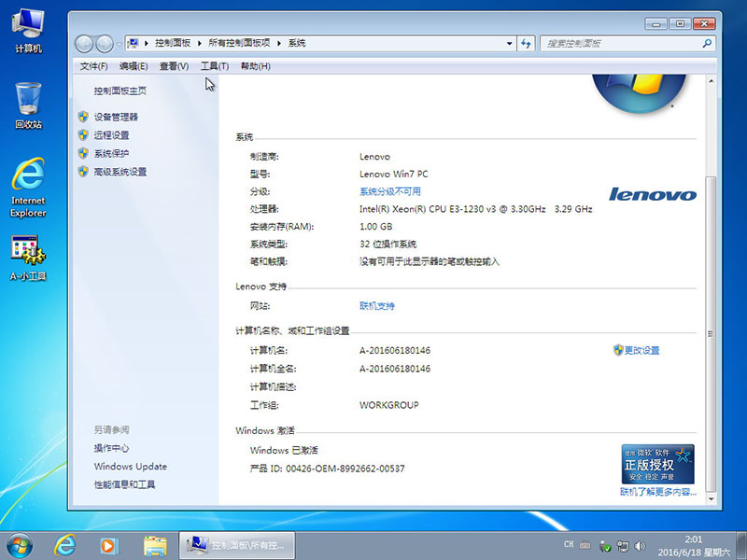Click the back navigation arrow button
Screen dimensions: 747x560
(x=84, y=44)
